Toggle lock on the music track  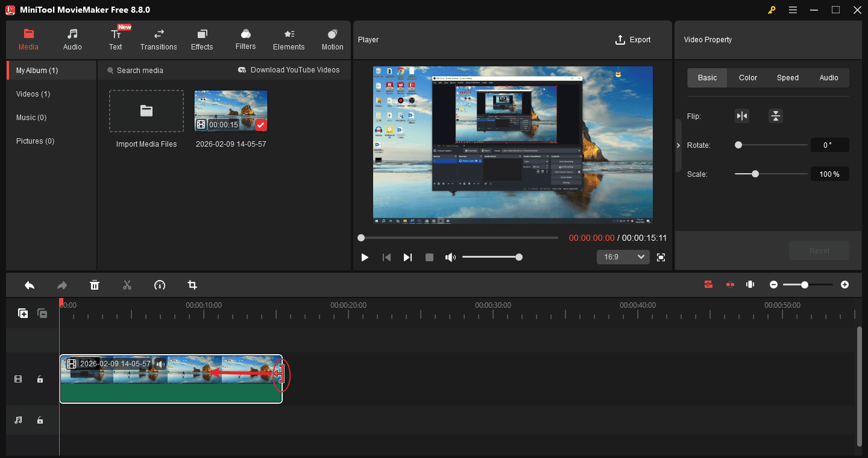[x=40, y=420]
